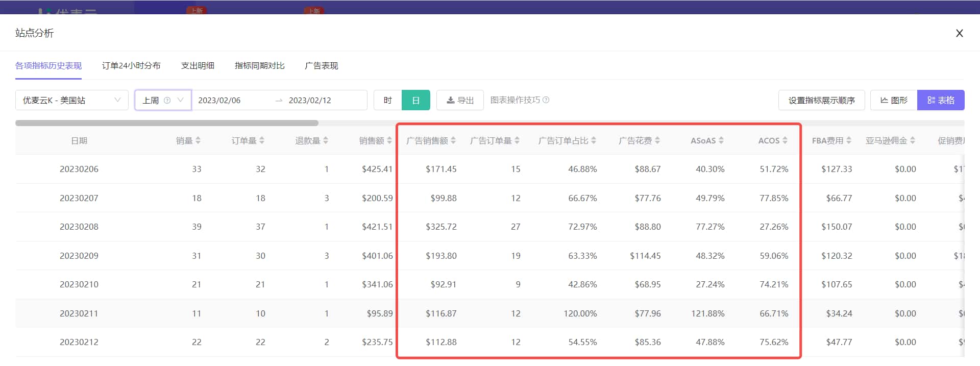Click FBA fee value $34.24
The height and width of the screenshot is (366, 980).
[839, 313]
